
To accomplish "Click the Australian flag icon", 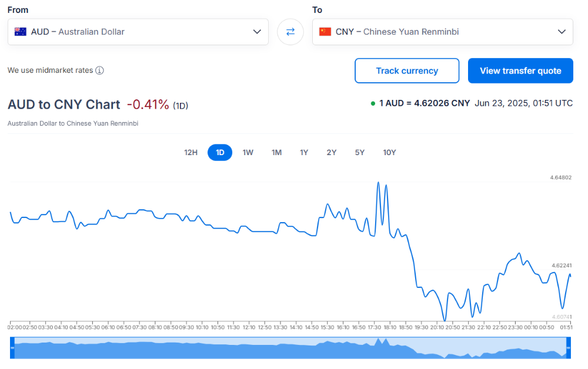I will pos(20,32).
